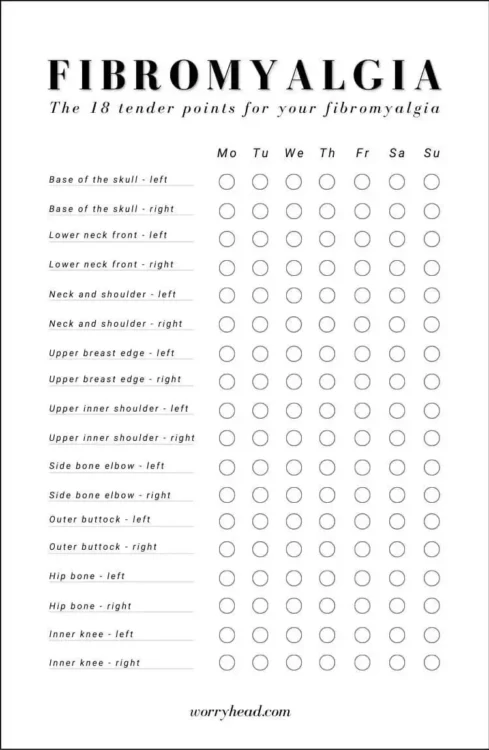This screenshot has width=489, height=750.
Task: Tick Monday circle for Hip bone left
Action: pyautogui.click(x=226, y=578)
